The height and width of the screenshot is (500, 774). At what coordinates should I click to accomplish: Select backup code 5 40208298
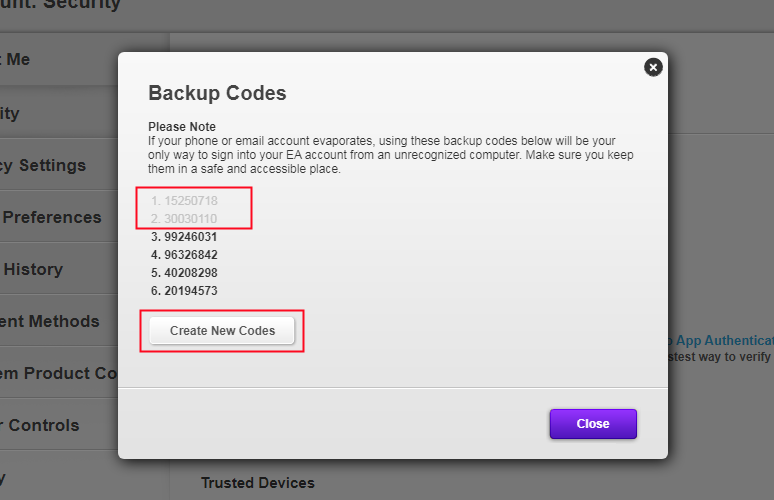click(x=184, y=273)
